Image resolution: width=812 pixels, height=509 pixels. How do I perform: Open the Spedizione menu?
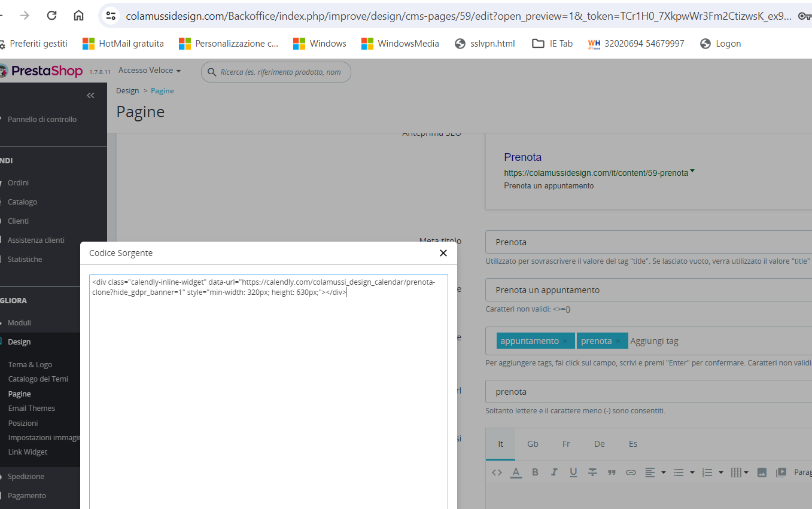pos(26,477)
